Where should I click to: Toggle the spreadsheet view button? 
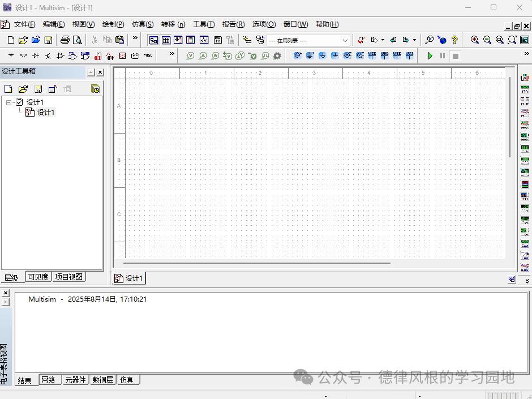click(x=166, y=40)
